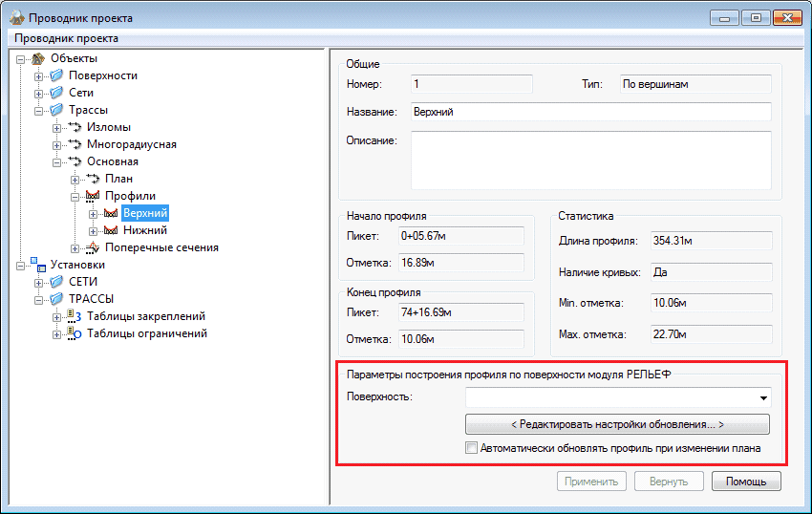
Task: Click the Таблицы ограничений icon
Action: [x=75, y=333]
